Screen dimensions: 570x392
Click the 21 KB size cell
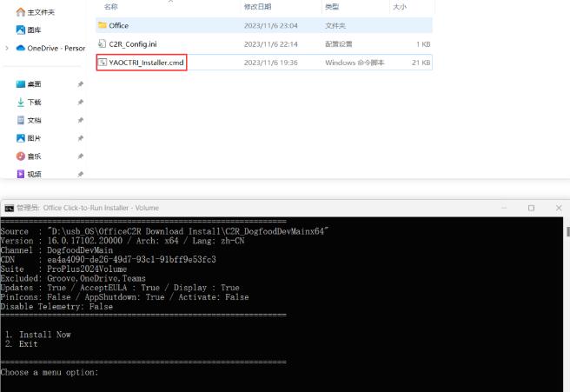(421, 63)
